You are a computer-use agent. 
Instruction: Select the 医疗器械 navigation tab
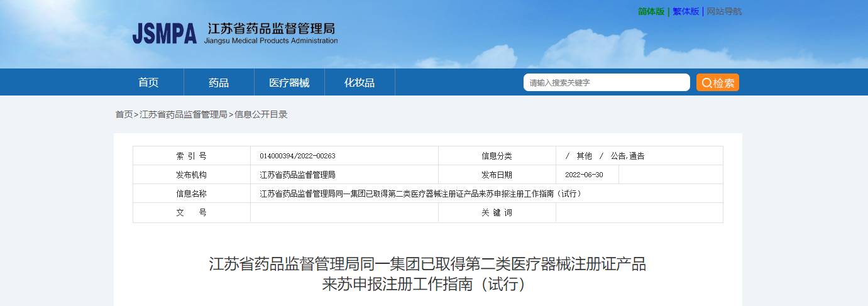click(x=289, y=82)
